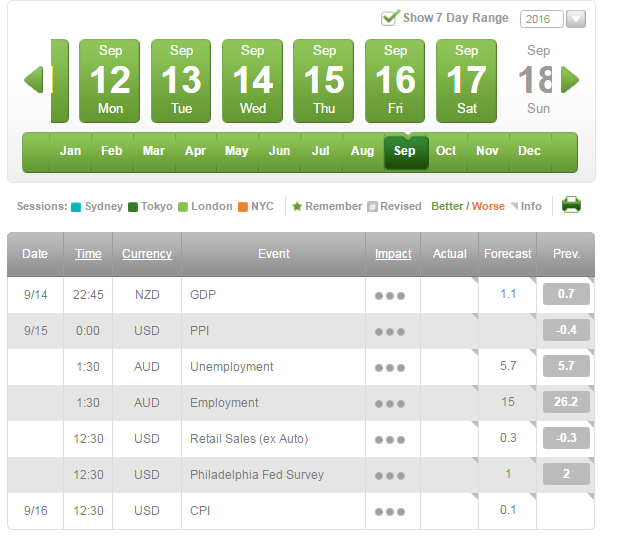Click the Employment previous 26.2 badge
The width and height of the screenshot is (618, 556).
566,402
